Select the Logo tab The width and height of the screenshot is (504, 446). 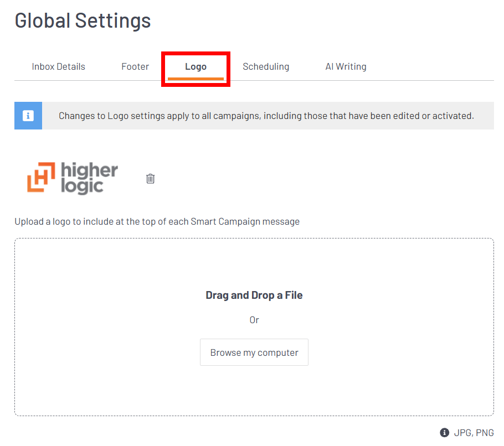196,66
